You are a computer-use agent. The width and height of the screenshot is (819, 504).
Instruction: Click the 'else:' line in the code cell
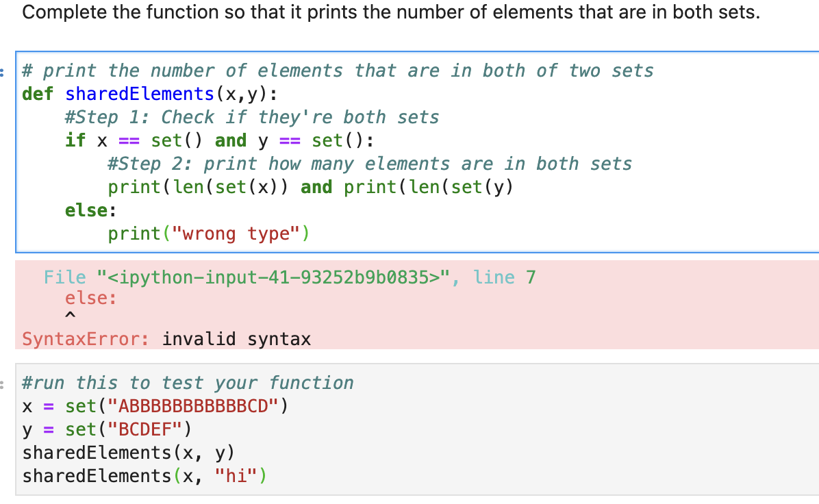(x=91, y=210)
